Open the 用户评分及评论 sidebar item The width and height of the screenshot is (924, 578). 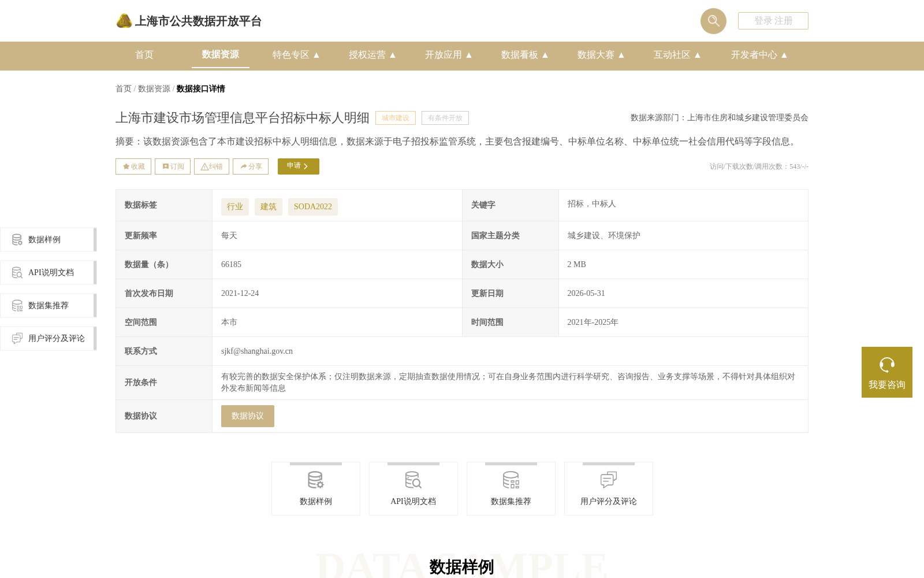(x=48, y=338)
